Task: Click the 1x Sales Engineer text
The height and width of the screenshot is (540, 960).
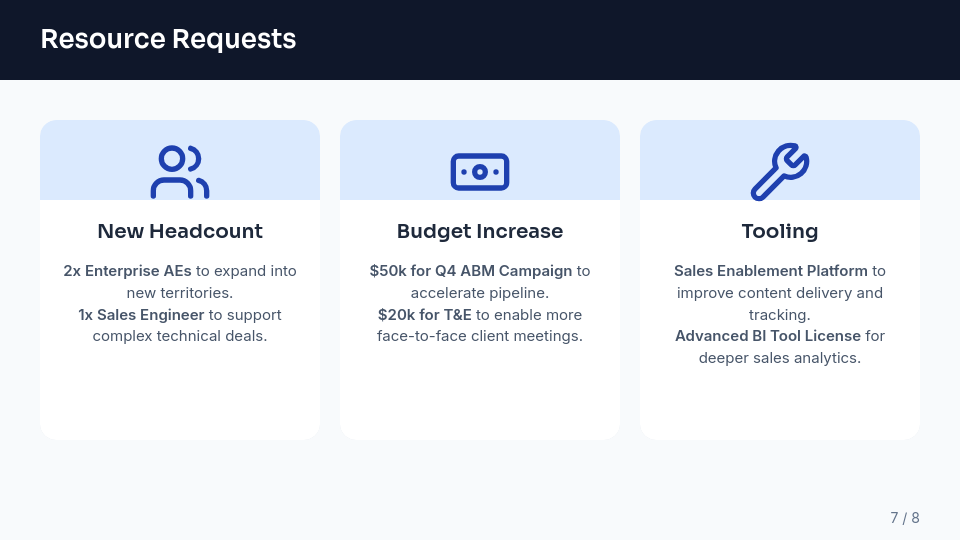Action: click(x=141, y=315)
